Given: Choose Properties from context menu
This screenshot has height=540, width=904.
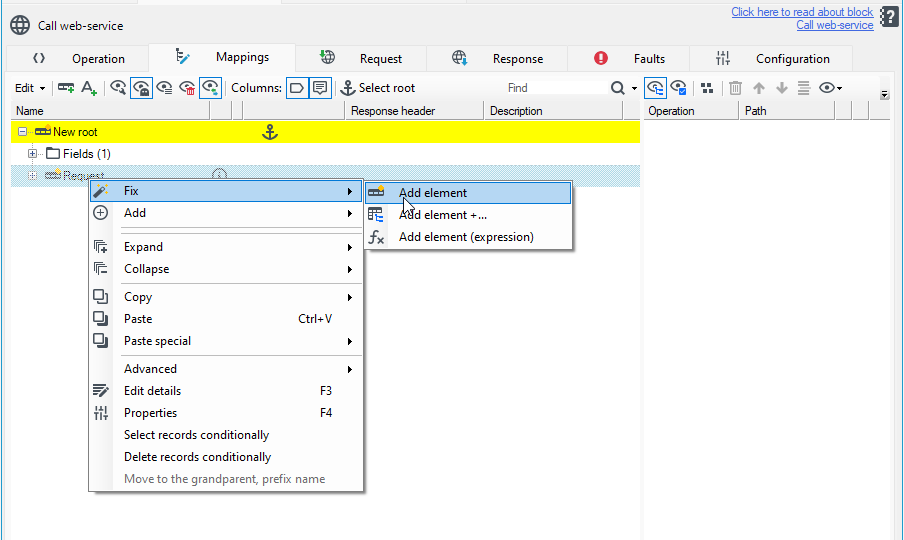Looking at the screenshot, I should click(226, 413).
